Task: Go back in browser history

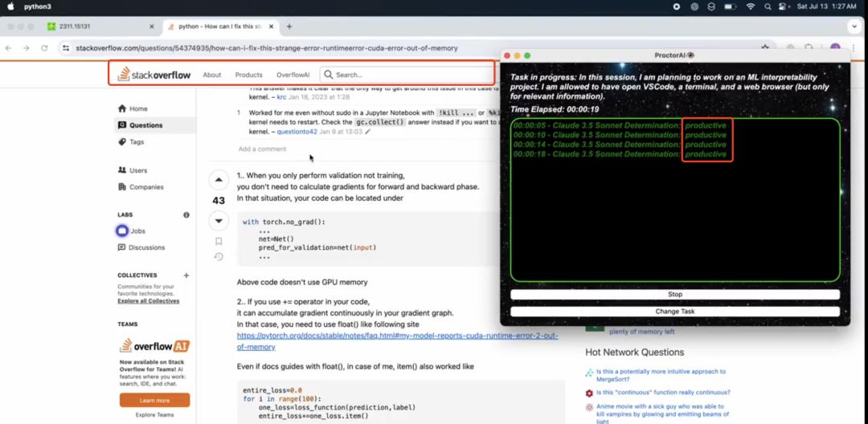Action: (8, 48)
